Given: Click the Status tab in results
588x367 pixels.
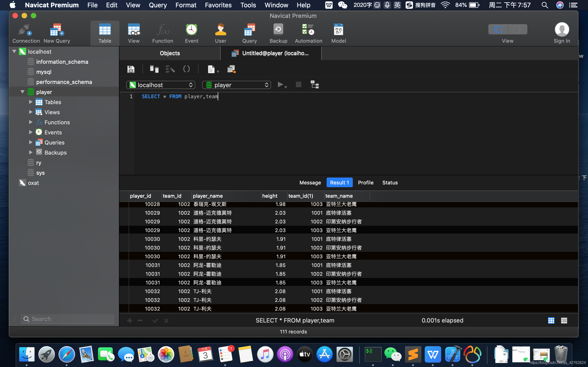Looking at the screenshot, I should coord(390,182).
